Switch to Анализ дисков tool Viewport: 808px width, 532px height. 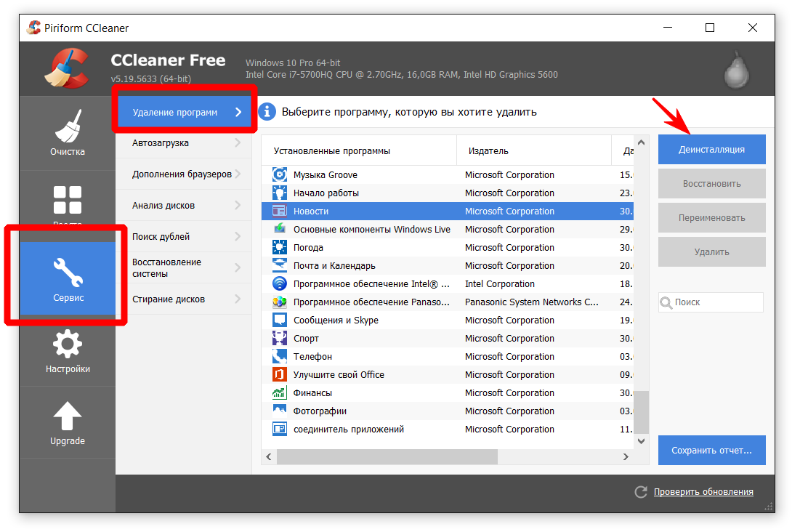tap(163, 206)
